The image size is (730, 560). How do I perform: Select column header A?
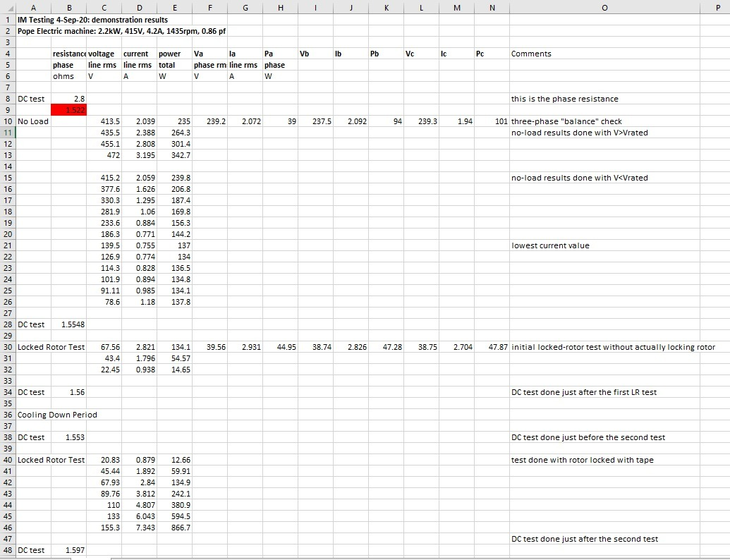pyautogui.click(x=34, y=8)
